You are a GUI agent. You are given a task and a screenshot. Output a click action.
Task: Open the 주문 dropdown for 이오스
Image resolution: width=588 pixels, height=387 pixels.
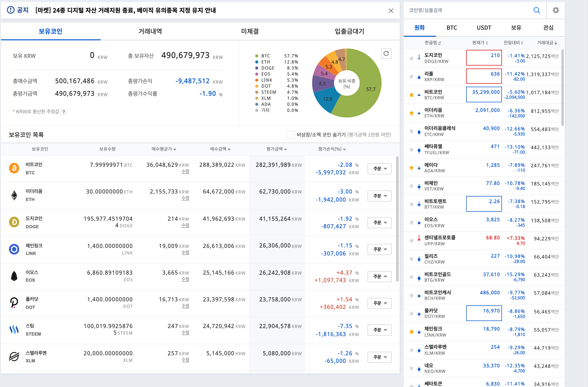[379, 276]
